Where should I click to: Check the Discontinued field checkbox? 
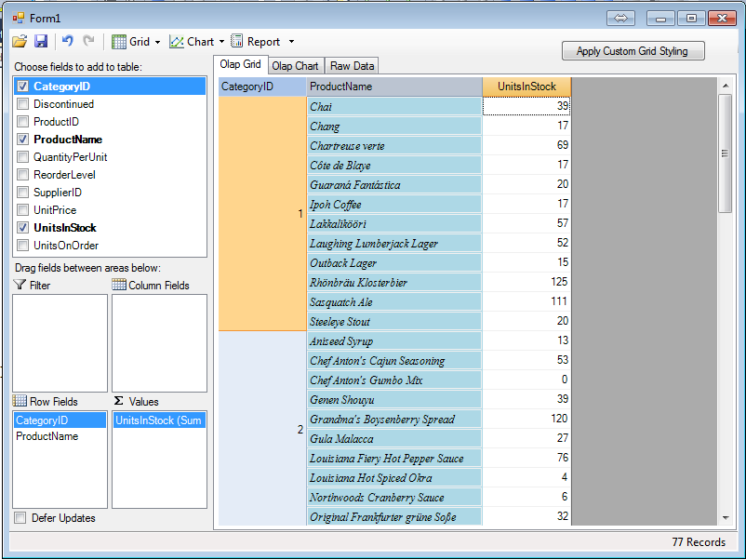[x=22, y=104]
